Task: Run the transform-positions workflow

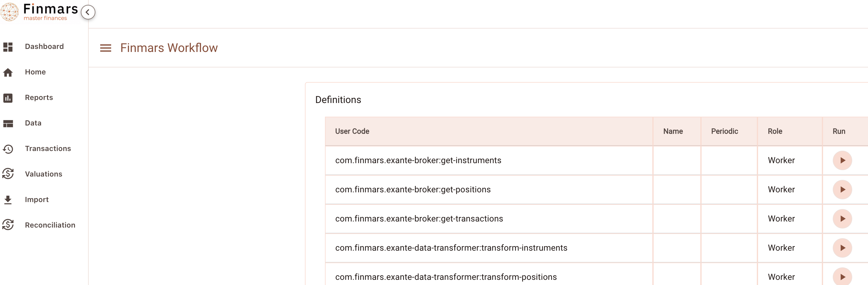Action: [x=842, y=277]
